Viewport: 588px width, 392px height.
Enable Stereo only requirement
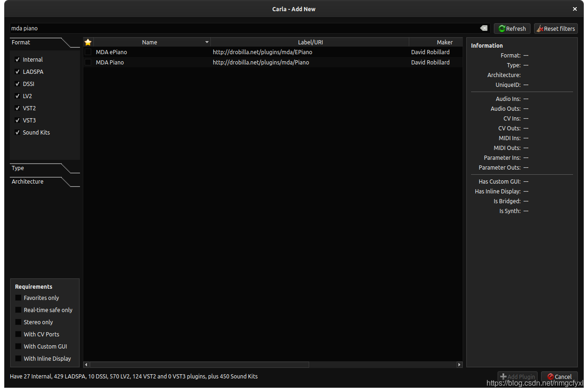tap(18, 322)
